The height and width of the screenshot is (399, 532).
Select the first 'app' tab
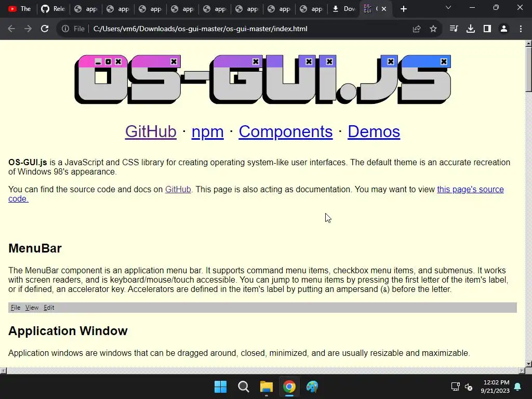(x=86, y=9)
